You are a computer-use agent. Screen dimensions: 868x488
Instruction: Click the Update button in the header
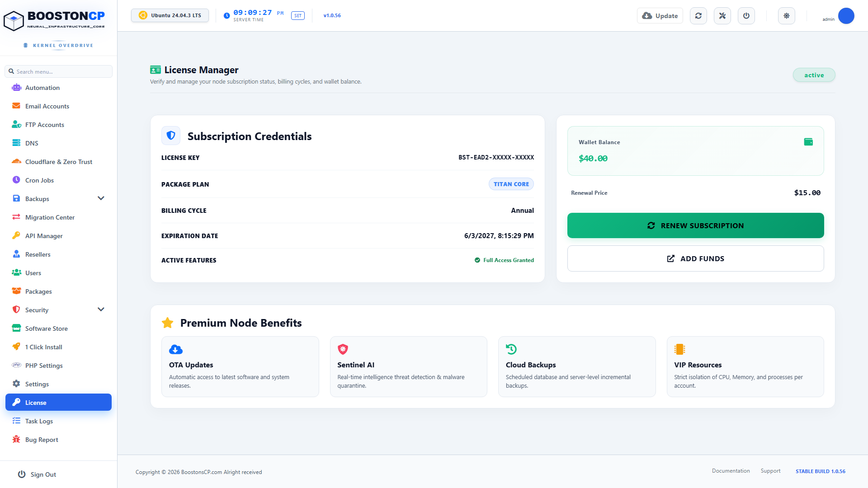click(x=660, y=16)
